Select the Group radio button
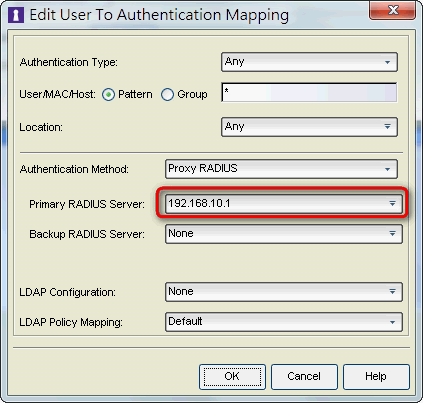The image size is (423, 403). 167,95
